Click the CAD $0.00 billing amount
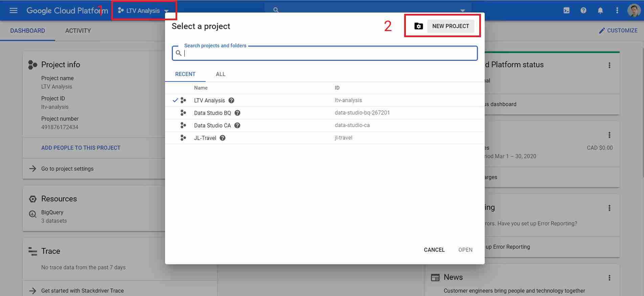Viewport: 644px width, 296px height. pyautogui.click(x=600, y=148)
